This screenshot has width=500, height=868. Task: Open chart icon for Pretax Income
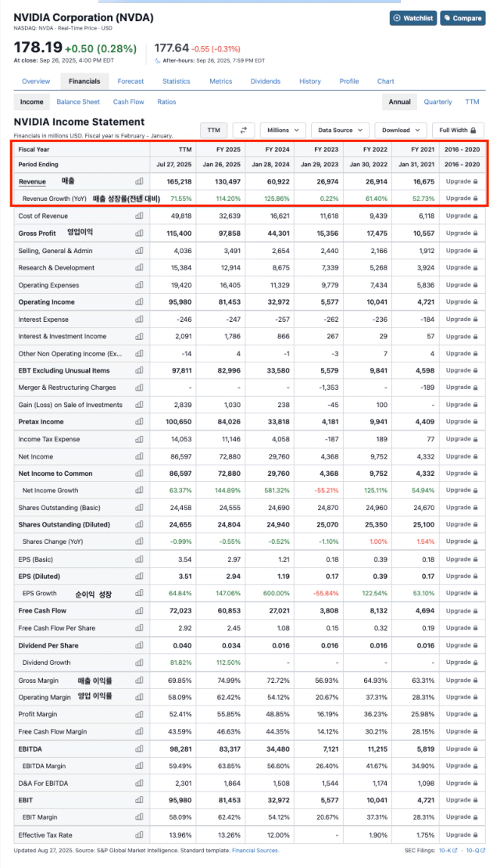tap(139, 421)
